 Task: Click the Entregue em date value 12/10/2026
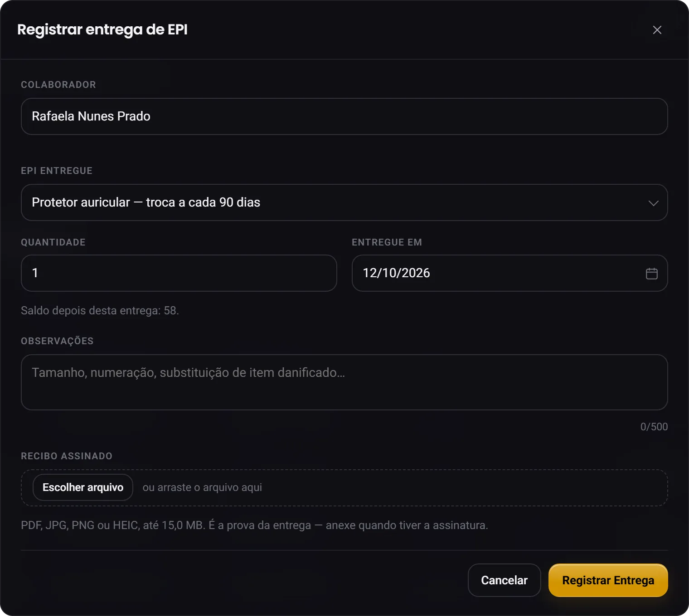click(x=396, y=273)
